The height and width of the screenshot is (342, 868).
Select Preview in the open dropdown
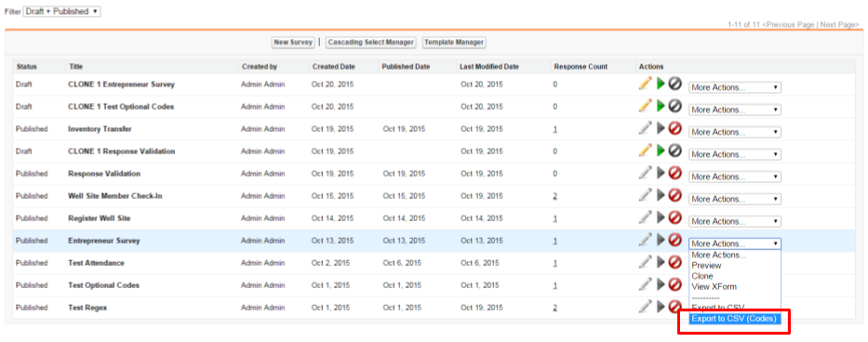706,266
